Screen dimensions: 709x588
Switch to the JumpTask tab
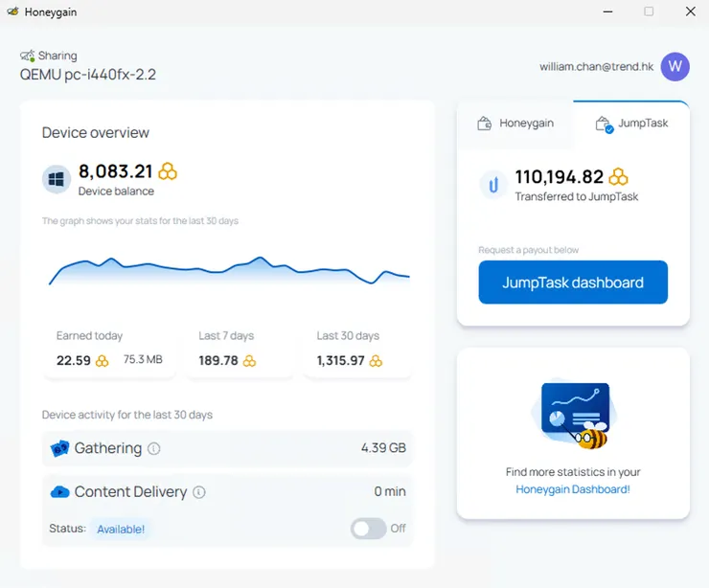(631, 124)
